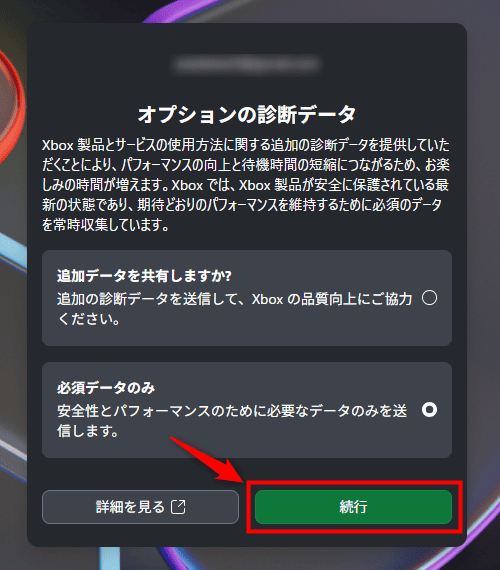Click the heading オプションの診断データ
The width and height of the screenshot is (500, 570).
(247, 115)
